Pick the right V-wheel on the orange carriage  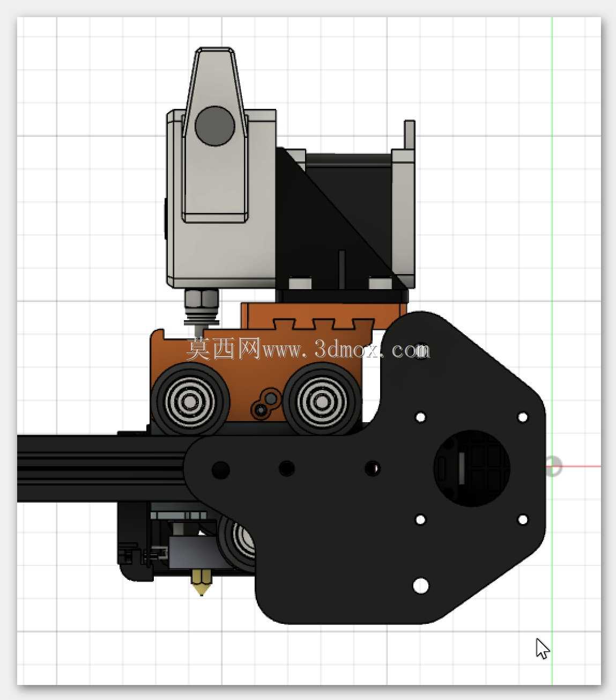(x=322, y=401)
